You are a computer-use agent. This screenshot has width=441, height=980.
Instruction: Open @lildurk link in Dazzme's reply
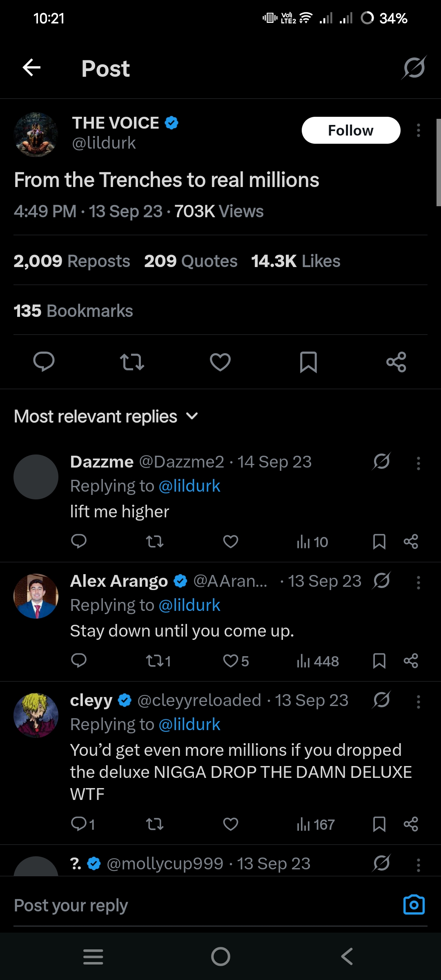(189, 486)
